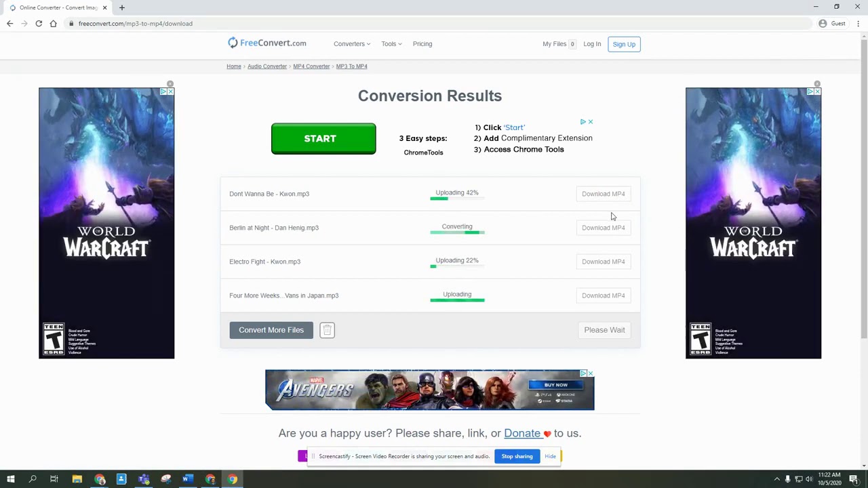Go back in browser history
Viewport: 868px width, 488px height.
9,24
